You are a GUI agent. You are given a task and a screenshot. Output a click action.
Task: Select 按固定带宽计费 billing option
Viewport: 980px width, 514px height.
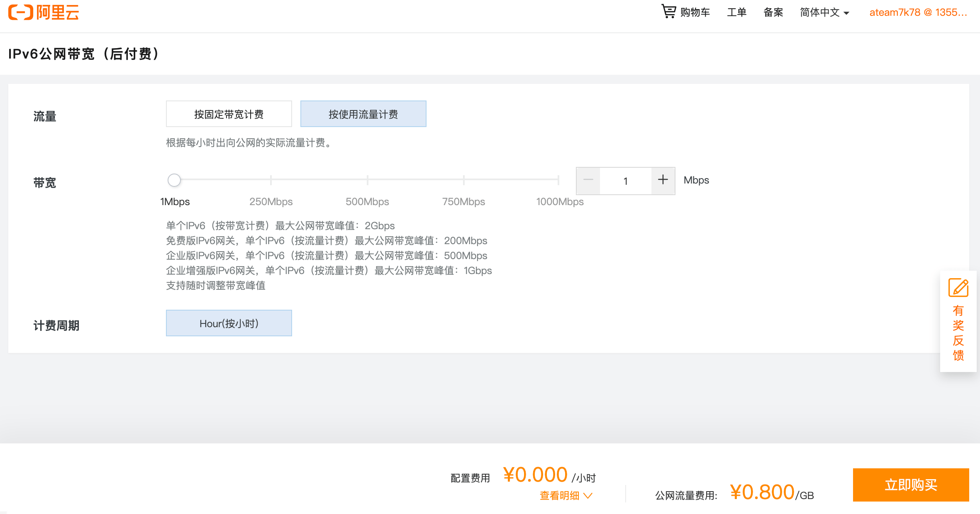pyautogui.click(x=229, y=114)
